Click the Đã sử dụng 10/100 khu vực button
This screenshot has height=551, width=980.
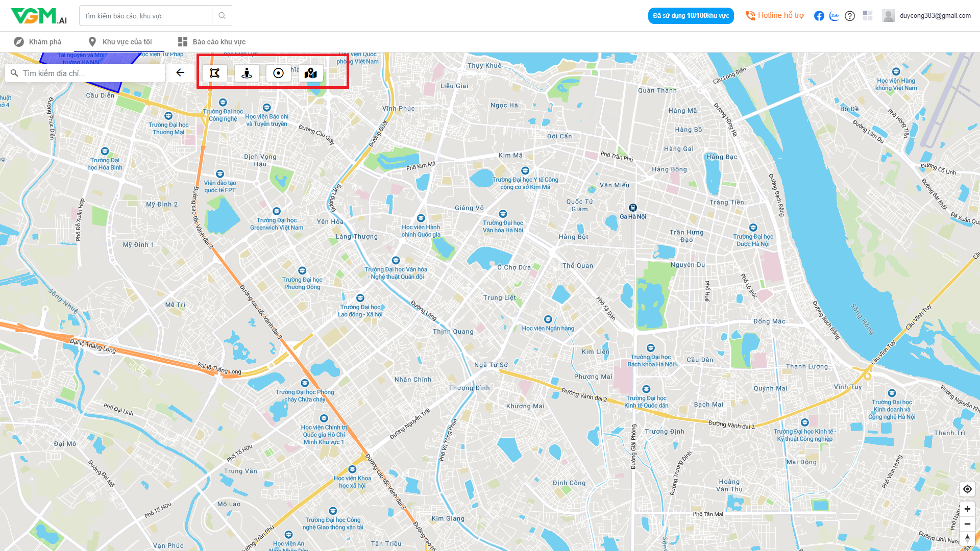click(x=691, y=16)
